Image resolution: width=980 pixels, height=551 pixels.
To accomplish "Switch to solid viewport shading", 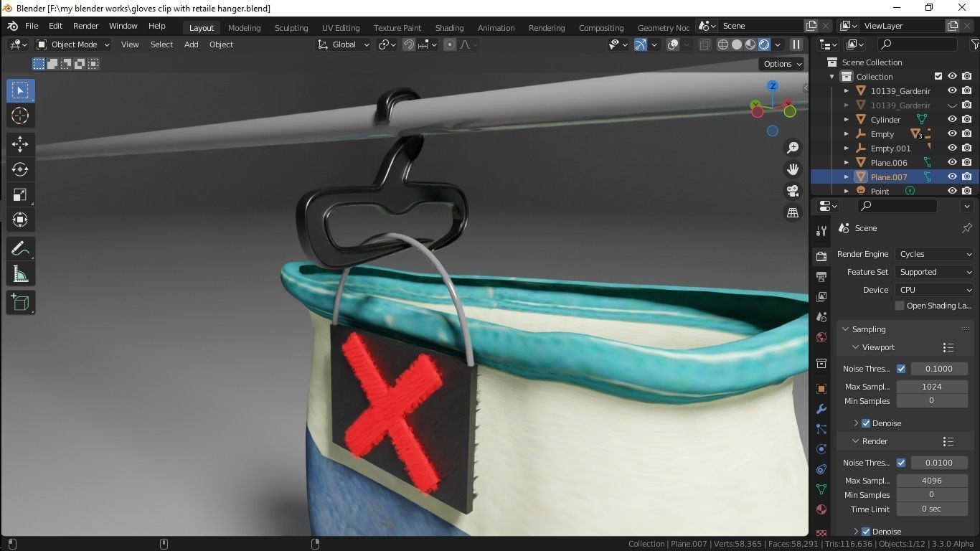I will tap(737, 44).
